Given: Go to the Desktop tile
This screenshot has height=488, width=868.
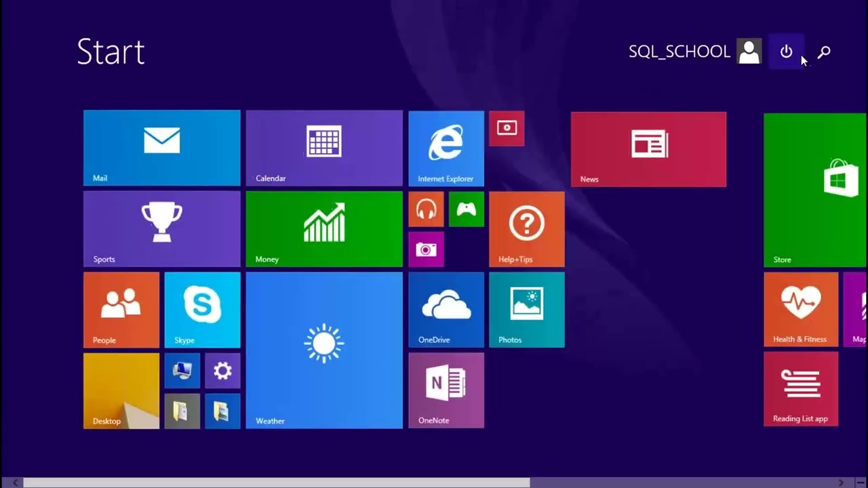Looking at the screenshot, I should click(121, 391).
